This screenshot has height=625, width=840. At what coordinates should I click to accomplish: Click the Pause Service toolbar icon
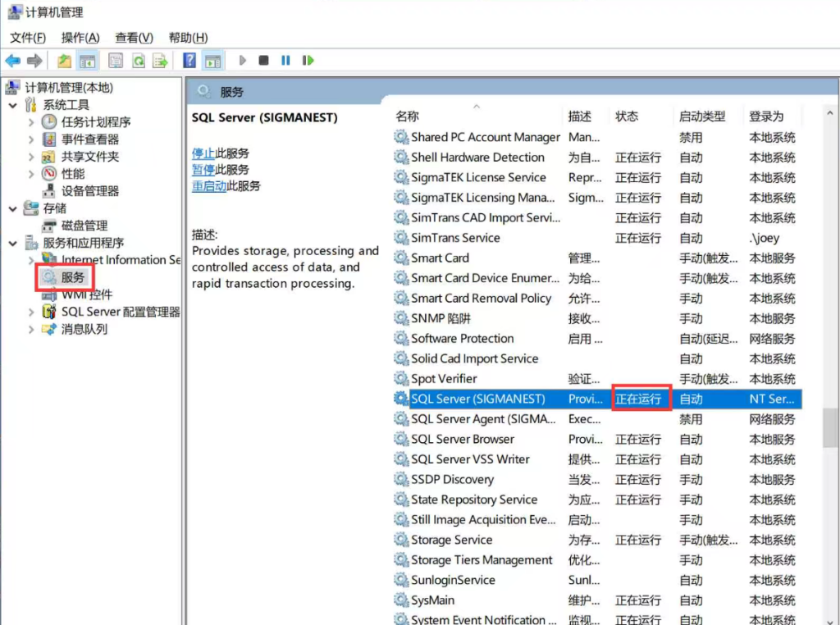(285, 61)
